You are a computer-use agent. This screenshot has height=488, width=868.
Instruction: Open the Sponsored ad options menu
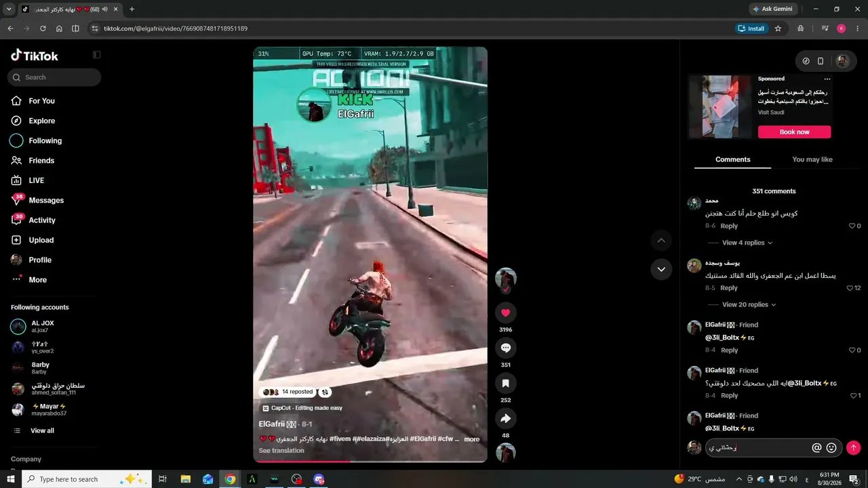(827, 79)
